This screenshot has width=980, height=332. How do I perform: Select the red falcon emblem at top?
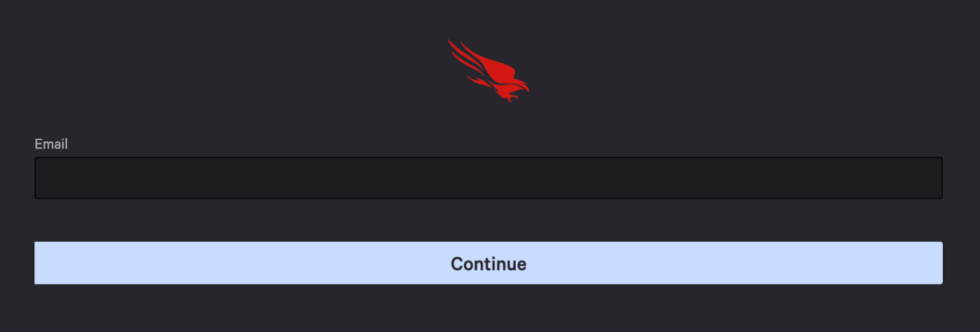coord(489,71)
